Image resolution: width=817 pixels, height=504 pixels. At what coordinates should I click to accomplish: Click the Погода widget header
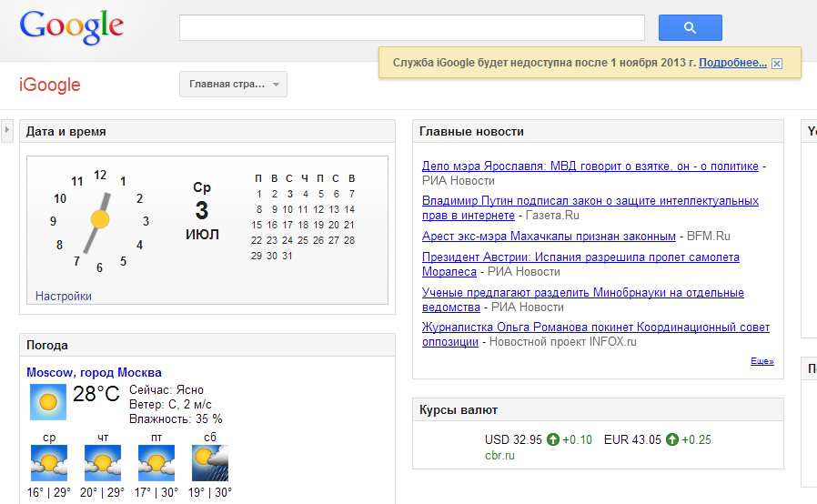click(207, 345)
